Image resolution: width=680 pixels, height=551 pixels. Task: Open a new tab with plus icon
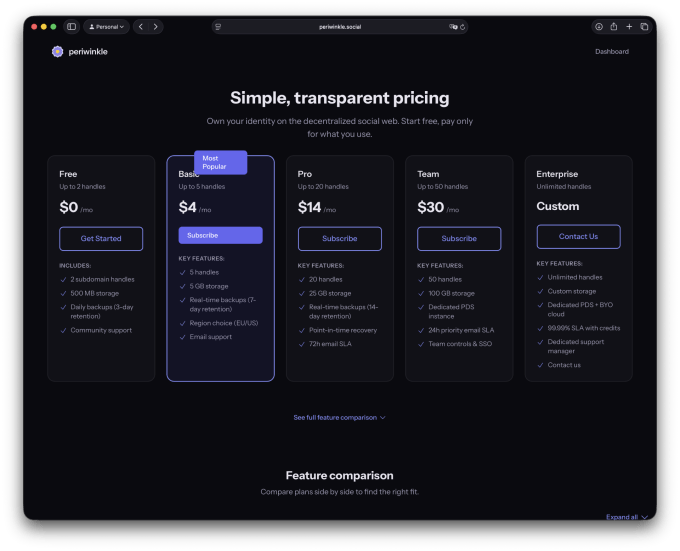[629, 27]
